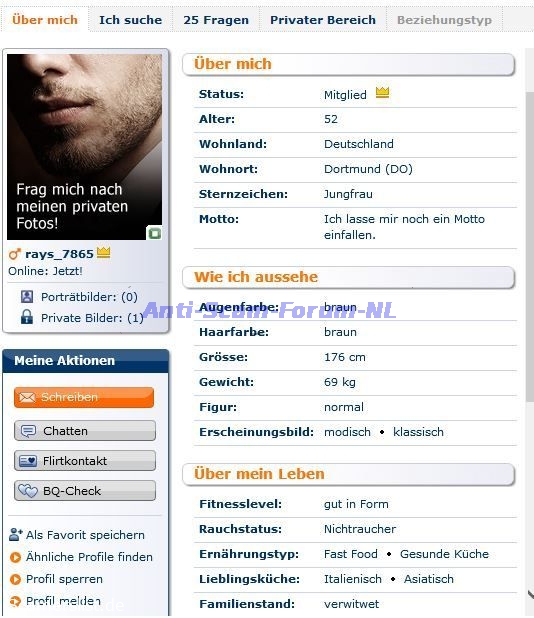
Task: Click the male gender symbol before rays_7865
Action: click(x=15, y=254)
